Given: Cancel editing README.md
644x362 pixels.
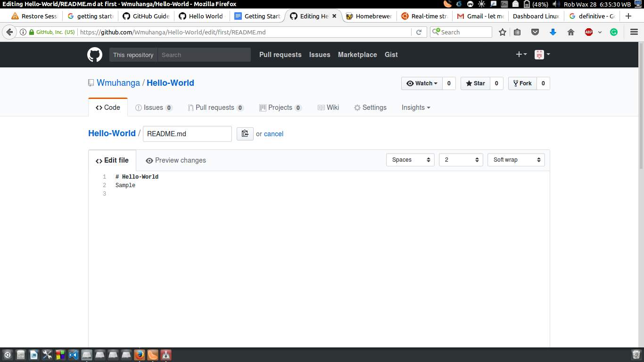Looking at the screenshot, I should (x=273, y=134).
